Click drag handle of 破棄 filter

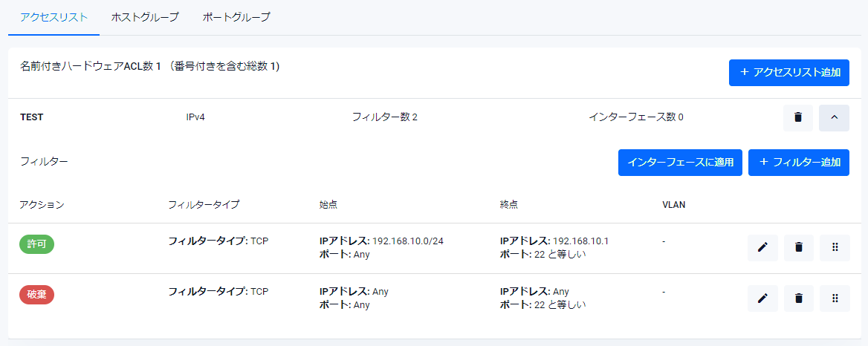click(x=835, y=298)
